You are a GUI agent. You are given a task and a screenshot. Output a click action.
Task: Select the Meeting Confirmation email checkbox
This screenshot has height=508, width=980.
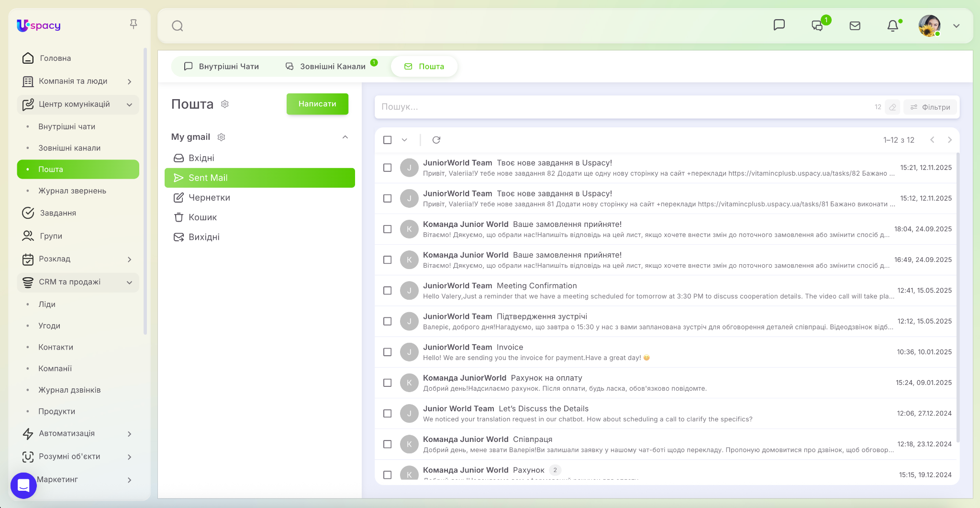click(388, 291)
